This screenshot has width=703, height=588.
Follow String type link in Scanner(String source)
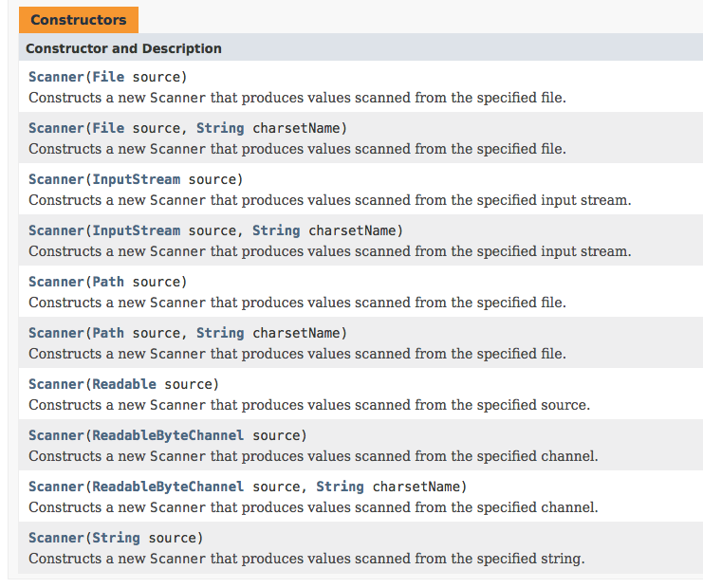(116, 538)
